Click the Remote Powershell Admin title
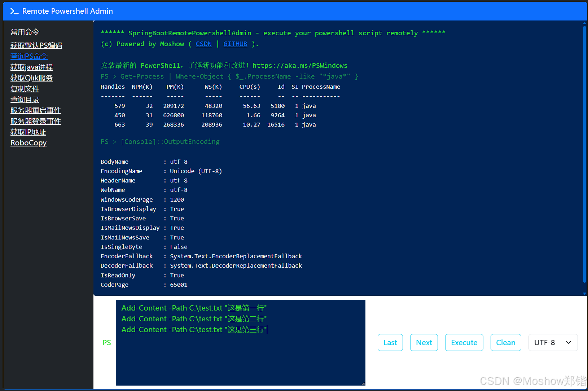 click(x=67, y=11)
